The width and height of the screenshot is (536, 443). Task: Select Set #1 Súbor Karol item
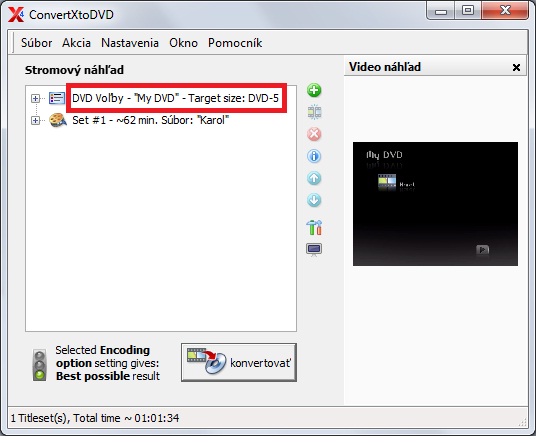150,120
